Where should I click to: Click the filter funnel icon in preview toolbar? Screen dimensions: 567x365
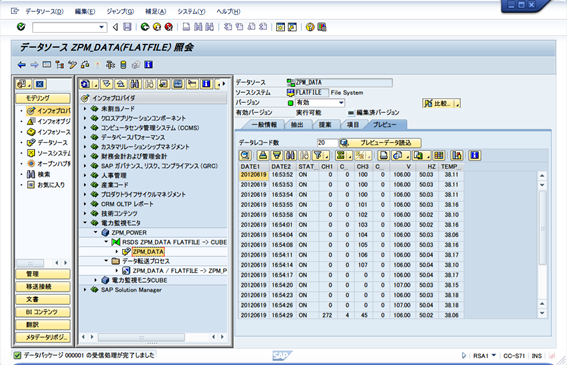pos(318,156)
